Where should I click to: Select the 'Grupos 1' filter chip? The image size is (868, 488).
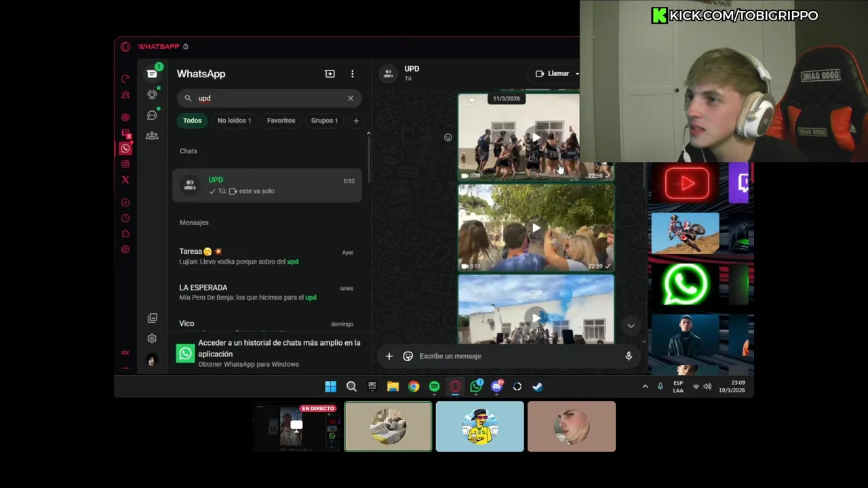324,121
